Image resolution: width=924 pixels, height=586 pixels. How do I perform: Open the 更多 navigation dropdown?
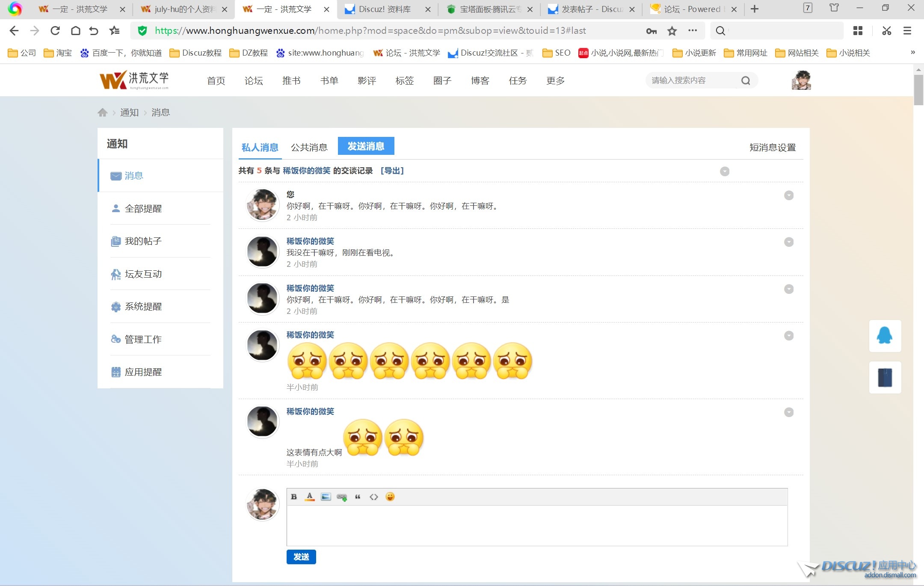pos(554,80)
